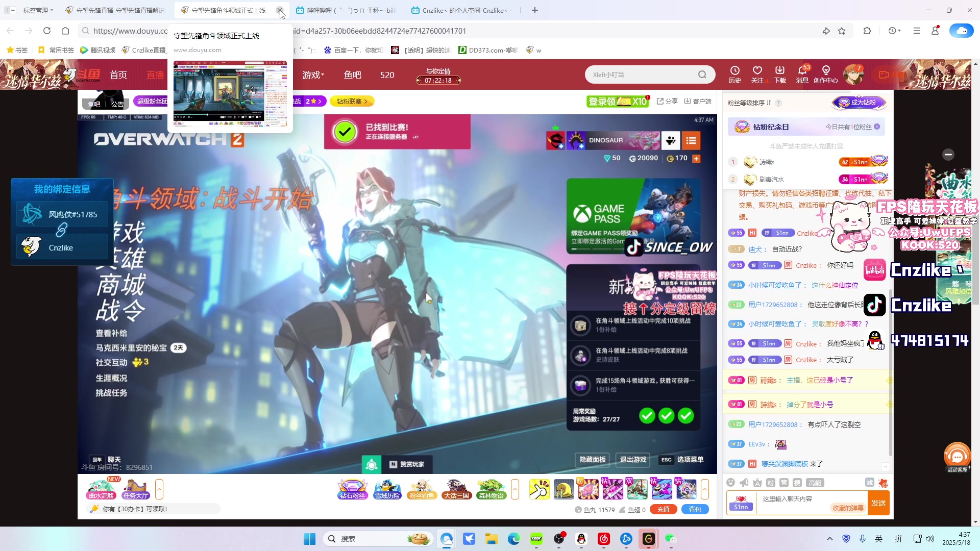Click the Douyu search field Xleft小叮当
This screenshot has width=980, height=551.
pyautogui.click(x=641, y=74)
